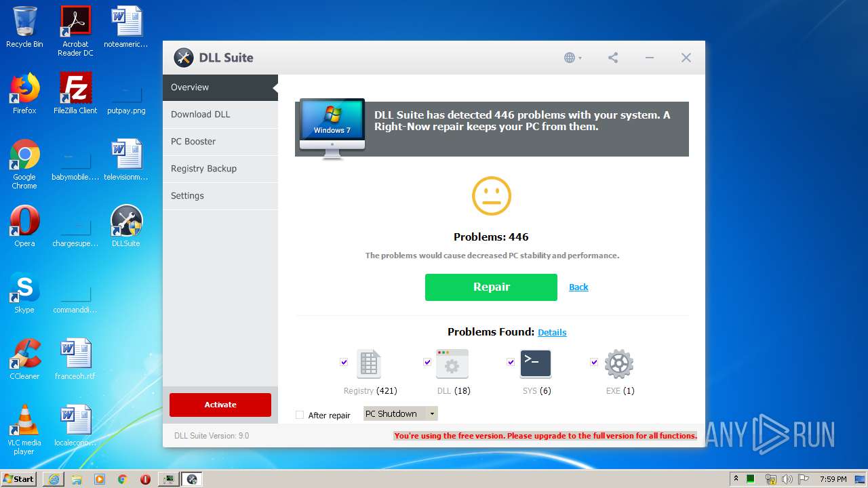Select the CCleaner desktop icon
The image size is (868, 488).
[x=24, y=359]
